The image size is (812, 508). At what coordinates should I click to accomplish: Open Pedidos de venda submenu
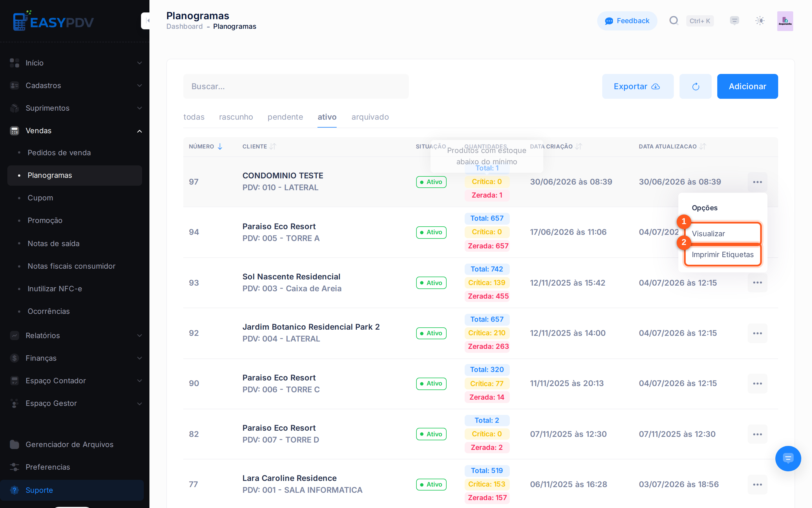(x=74, y=152)
